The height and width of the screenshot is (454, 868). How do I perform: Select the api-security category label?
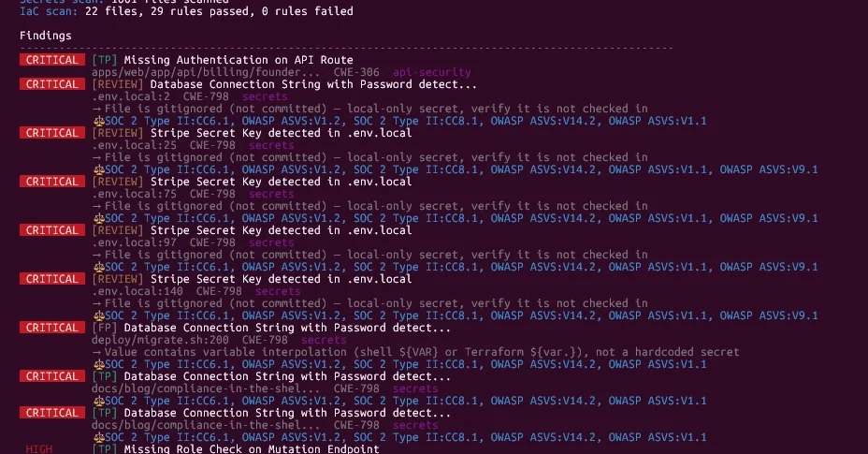(x=431, y=72)
